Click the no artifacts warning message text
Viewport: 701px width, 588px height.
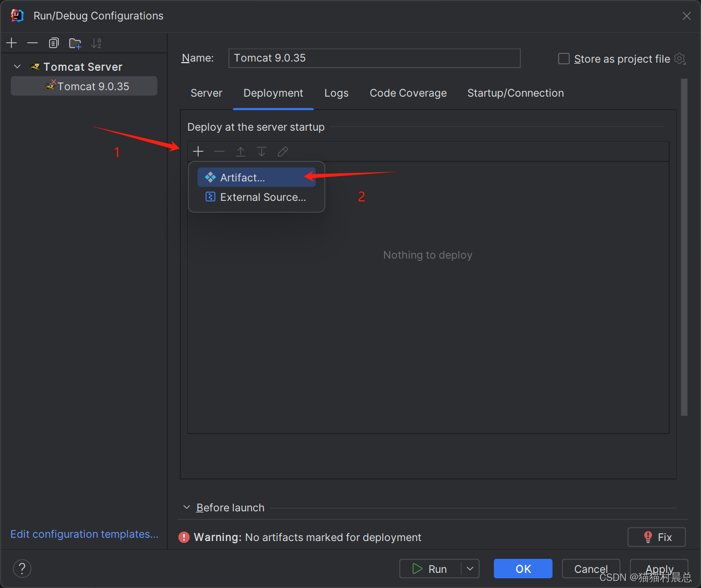pos(333,537)
